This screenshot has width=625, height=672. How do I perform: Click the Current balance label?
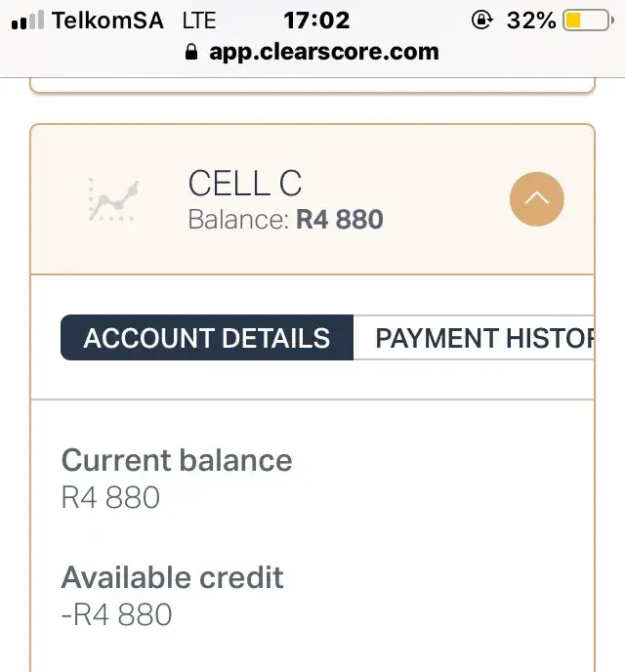177,460
